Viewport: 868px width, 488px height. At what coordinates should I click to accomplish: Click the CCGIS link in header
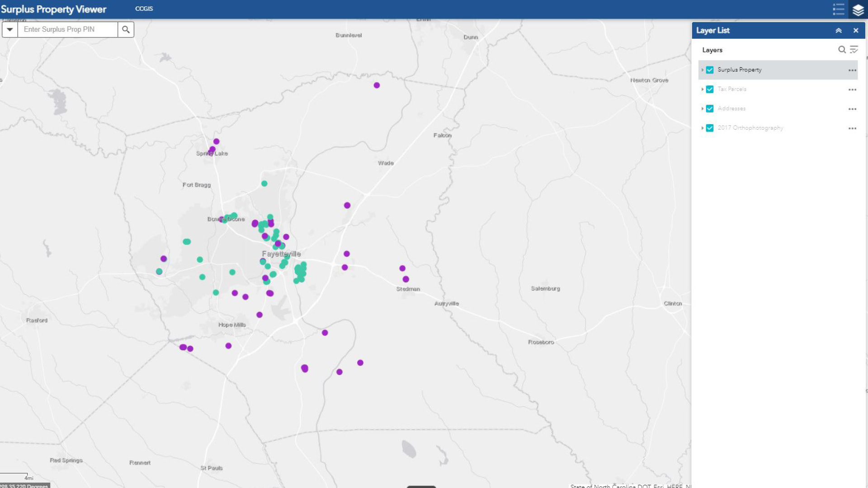coord(144,9)
